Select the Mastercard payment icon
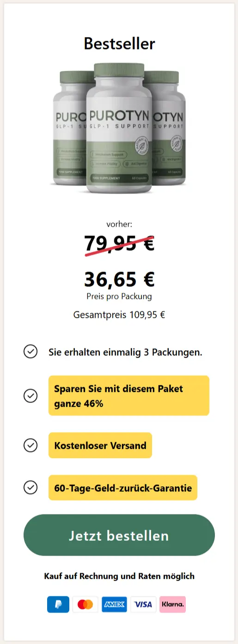Viewport: 238px width, 644px height. point(85,604)
